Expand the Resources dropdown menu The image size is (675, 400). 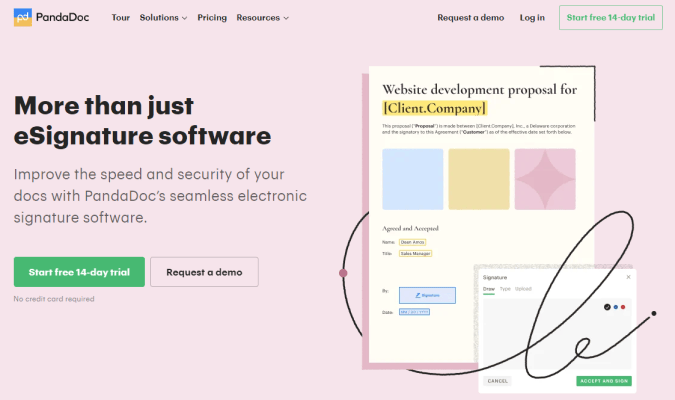coord(263,18)
